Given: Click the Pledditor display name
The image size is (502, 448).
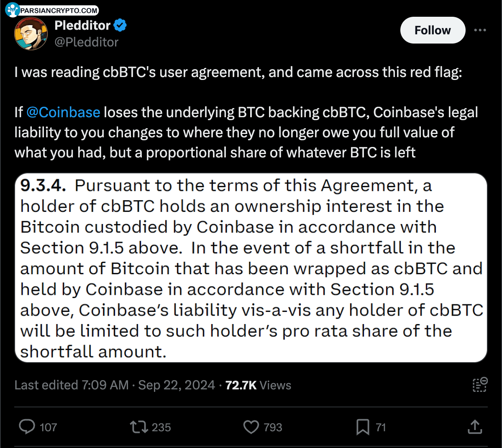Looking at the screenshot, I should [x=82, y=26].
